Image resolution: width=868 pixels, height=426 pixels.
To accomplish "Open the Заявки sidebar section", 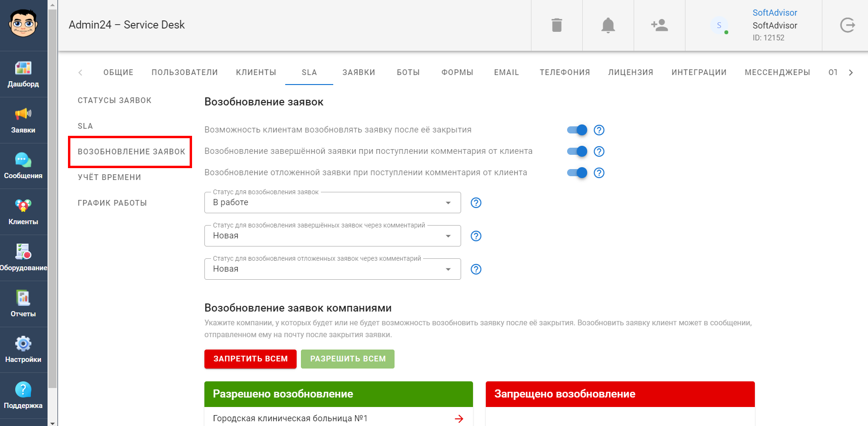I will [x=23, y=120].
